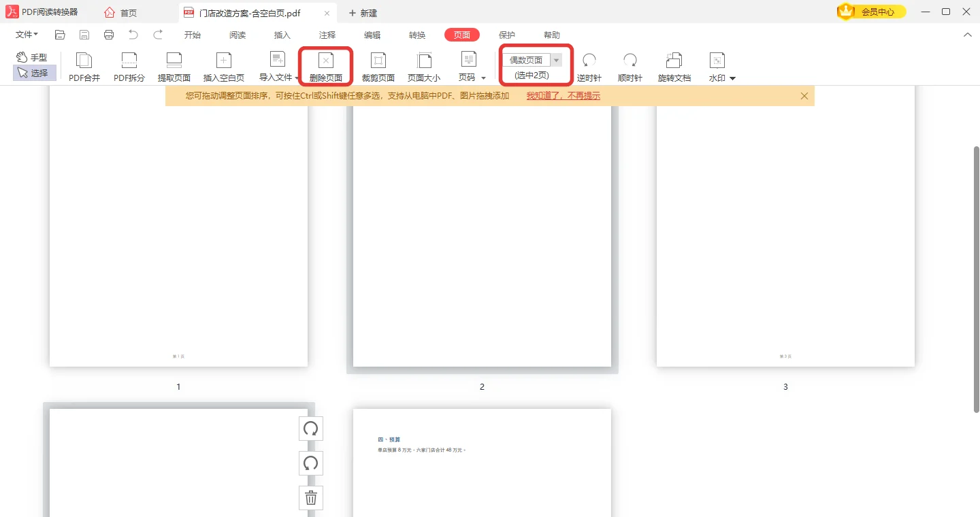Open the 注释 annotation tab
This screenshot has height=517, width=980.
(327, 35)
